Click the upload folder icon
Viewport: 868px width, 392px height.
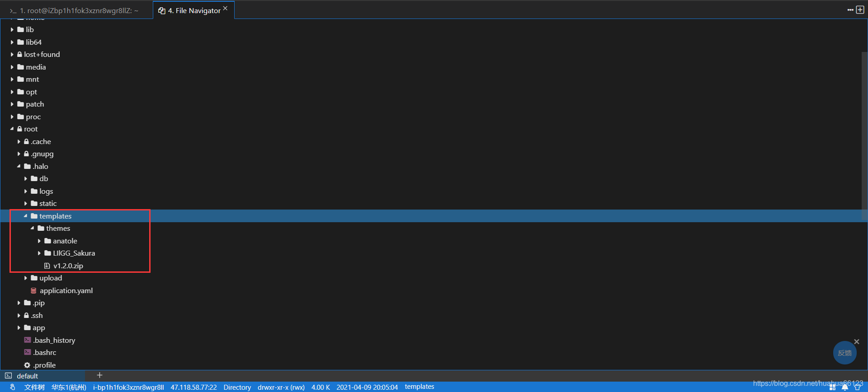(x=34, y=278)
